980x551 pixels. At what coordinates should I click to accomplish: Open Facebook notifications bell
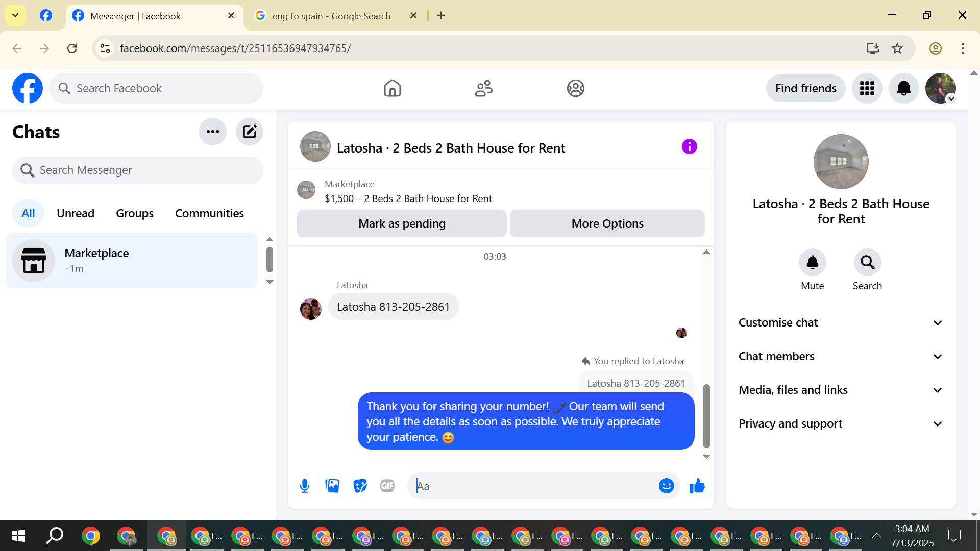[903, 88]
